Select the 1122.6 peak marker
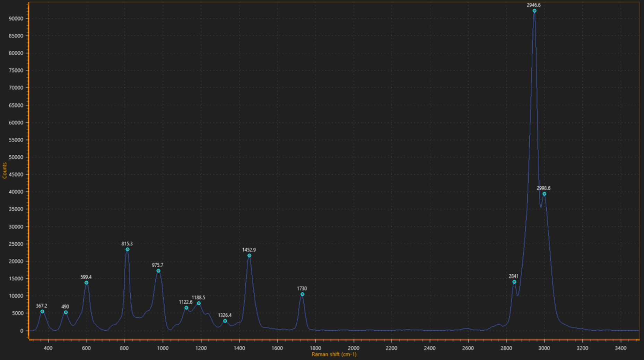 click(x=186, y=308)
